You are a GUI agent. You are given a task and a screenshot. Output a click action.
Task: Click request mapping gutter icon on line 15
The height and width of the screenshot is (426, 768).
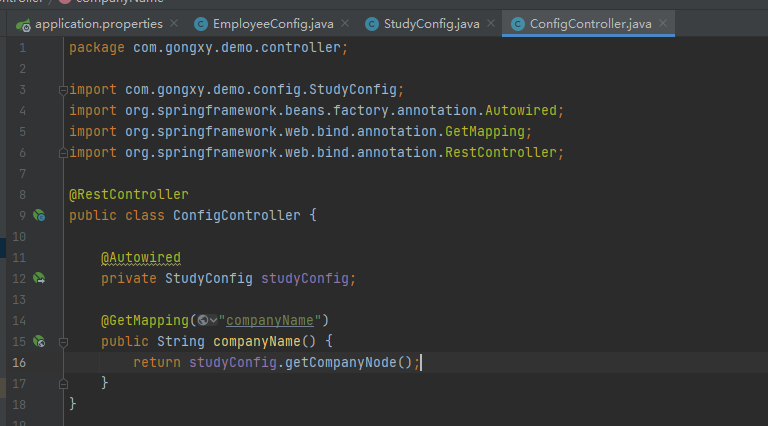pyautogui.click(x=39, y=341)
